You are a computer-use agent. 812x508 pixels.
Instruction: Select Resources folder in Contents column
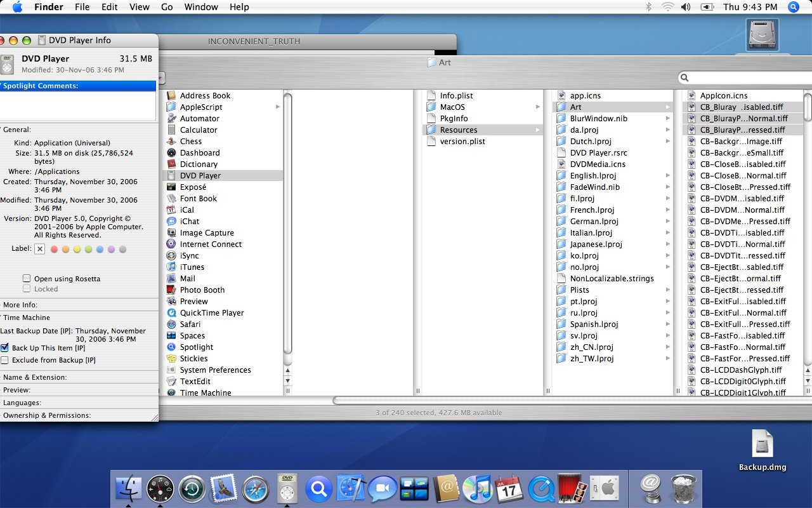pos(482,130)
